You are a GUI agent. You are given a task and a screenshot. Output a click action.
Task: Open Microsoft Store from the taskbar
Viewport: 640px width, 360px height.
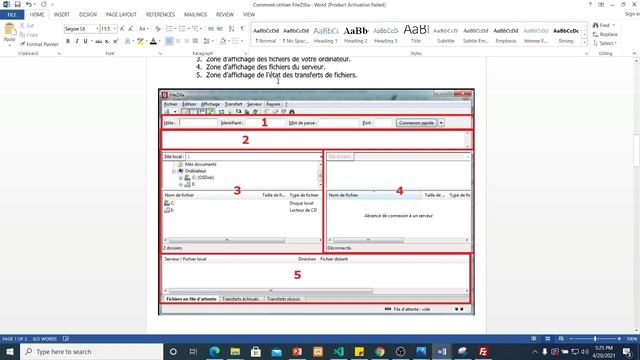pyautogui.click(x=256, y=351)
